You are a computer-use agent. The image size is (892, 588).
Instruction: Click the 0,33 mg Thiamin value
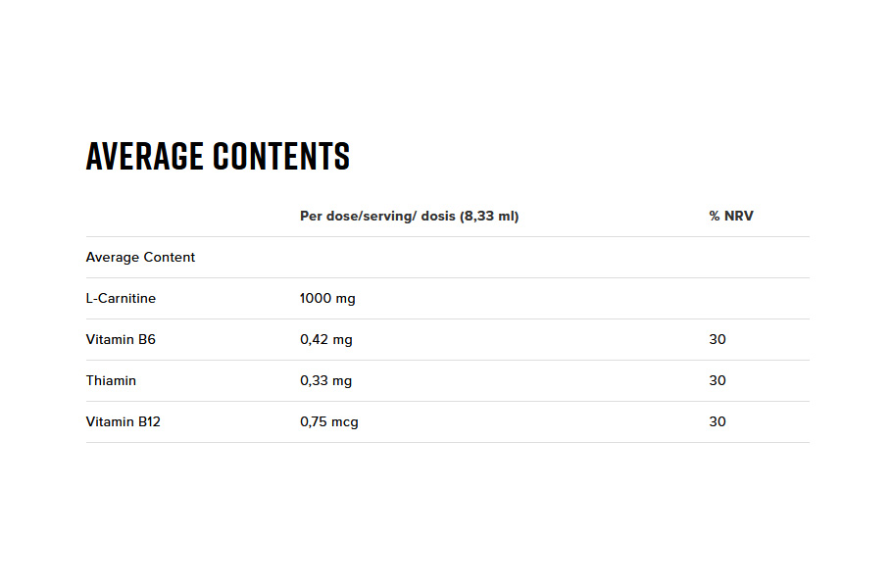[x=325, y=380]
